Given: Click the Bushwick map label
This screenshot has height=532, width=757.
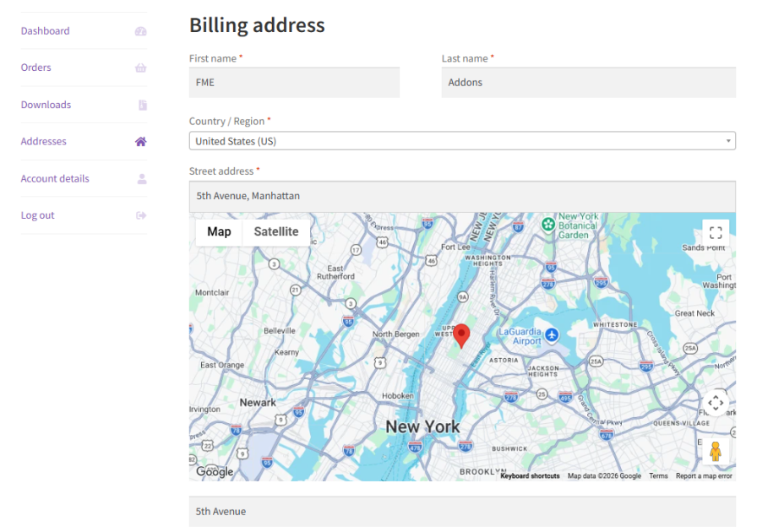Looking at the screenshot, I should (509, 449).
